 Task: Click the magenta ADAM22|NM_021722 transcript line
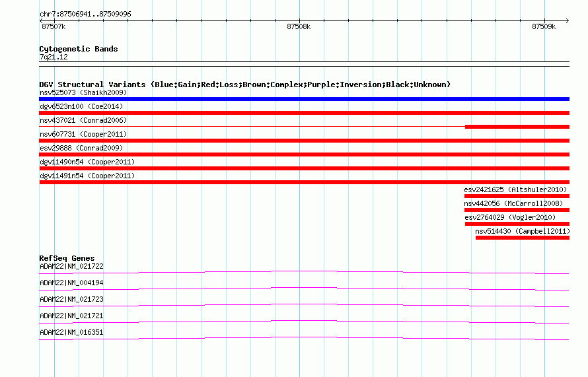pyautogui.click(x=304, y=272)
